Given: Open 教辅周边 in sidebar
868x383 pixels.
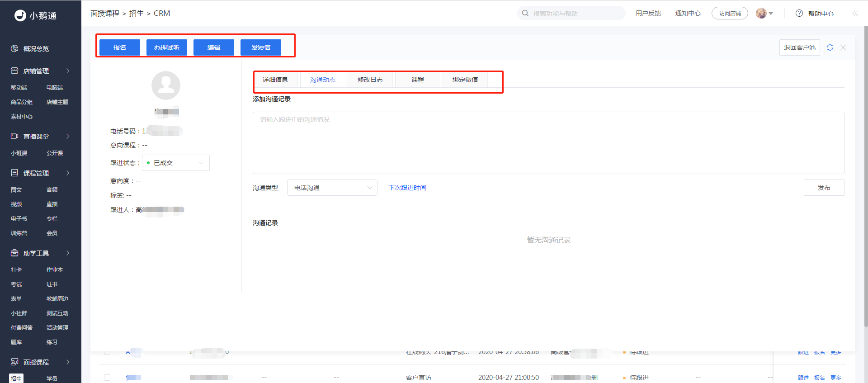Looking at the screenshot, I should [57, 299].
